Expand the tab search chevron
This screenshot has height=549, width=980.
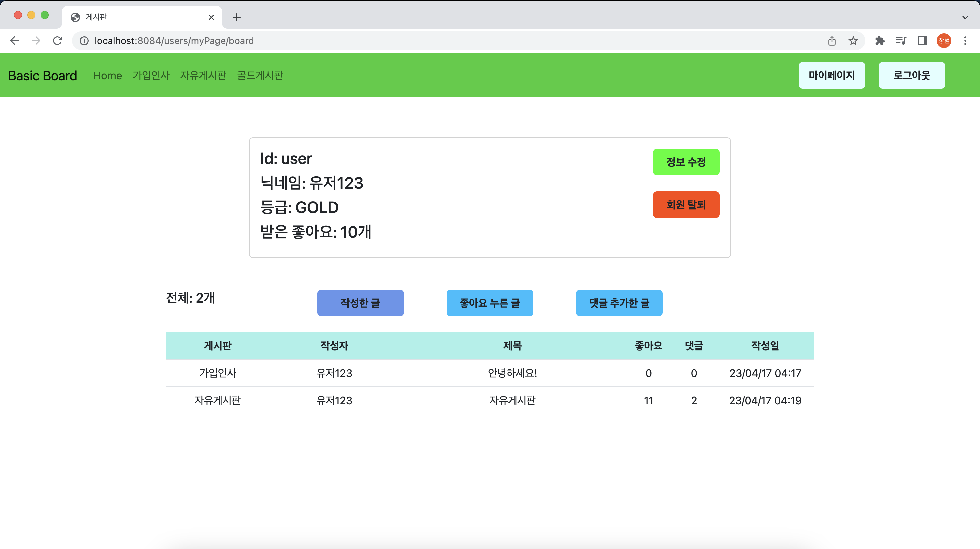965,17
